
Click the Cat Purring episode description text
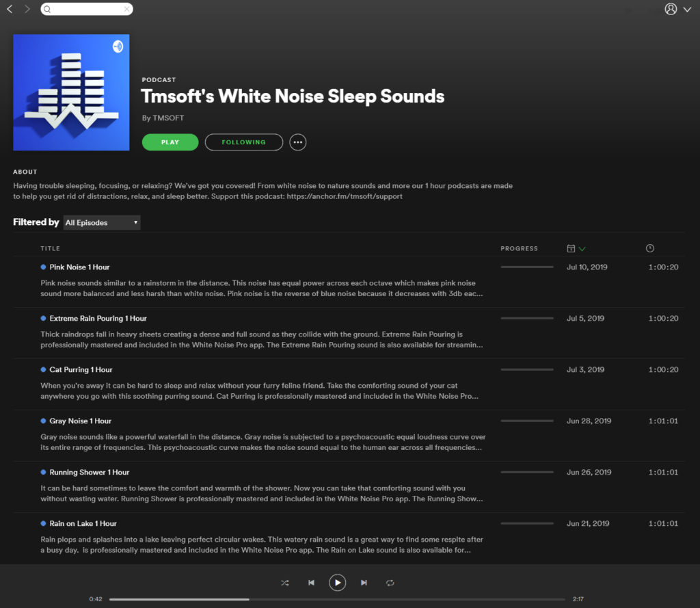tap(259, 391)
